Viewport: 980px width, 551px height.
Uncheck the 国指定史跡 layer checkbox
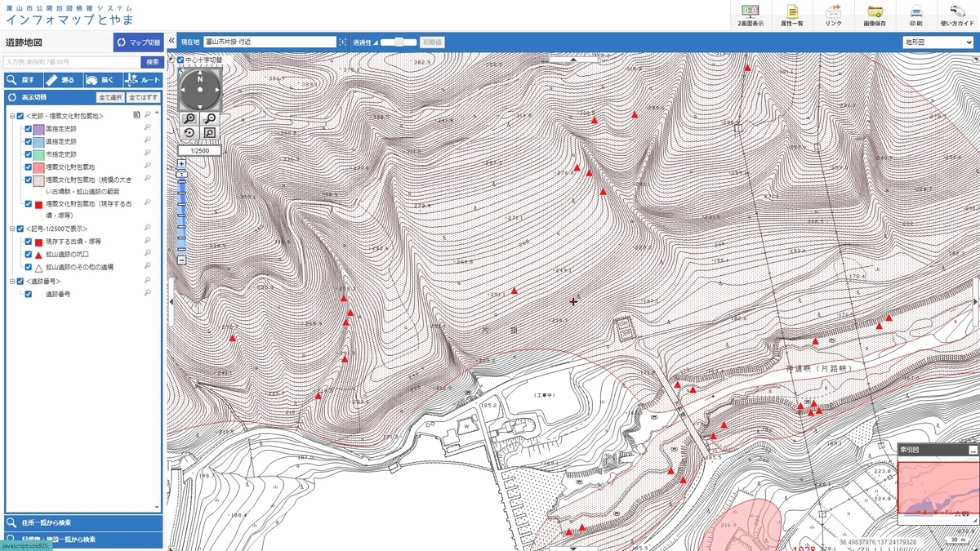(29, 129)
